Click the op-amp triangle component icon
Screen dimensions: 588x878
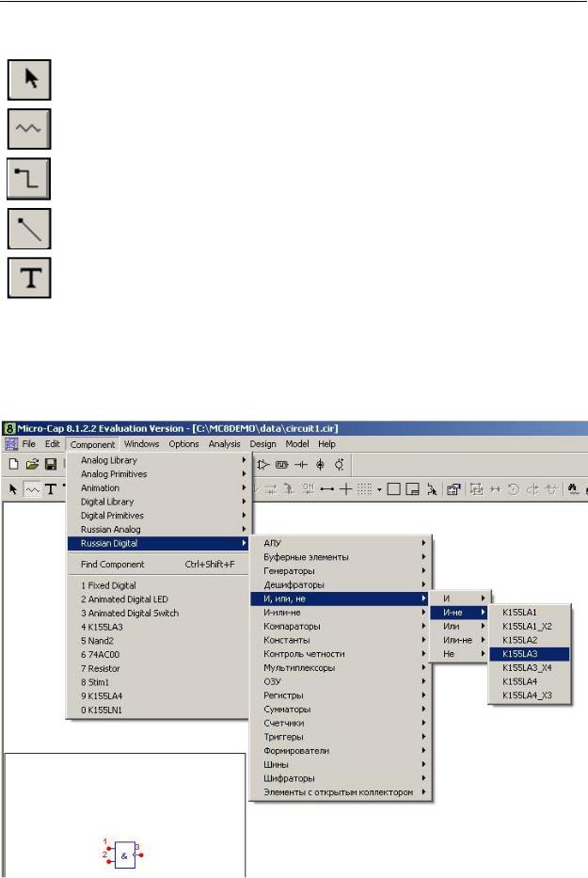(263, 465)
